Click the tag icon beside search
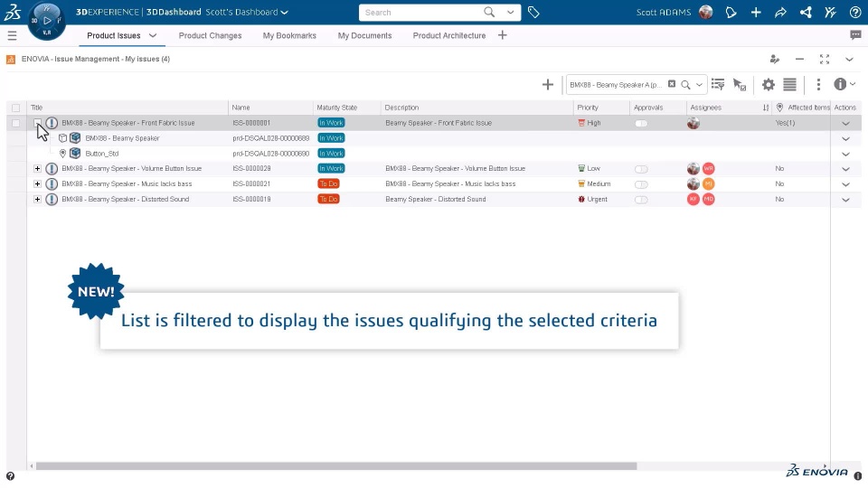Image resolution: width=868 pixels, height=488 pixels. pos(533,12)
